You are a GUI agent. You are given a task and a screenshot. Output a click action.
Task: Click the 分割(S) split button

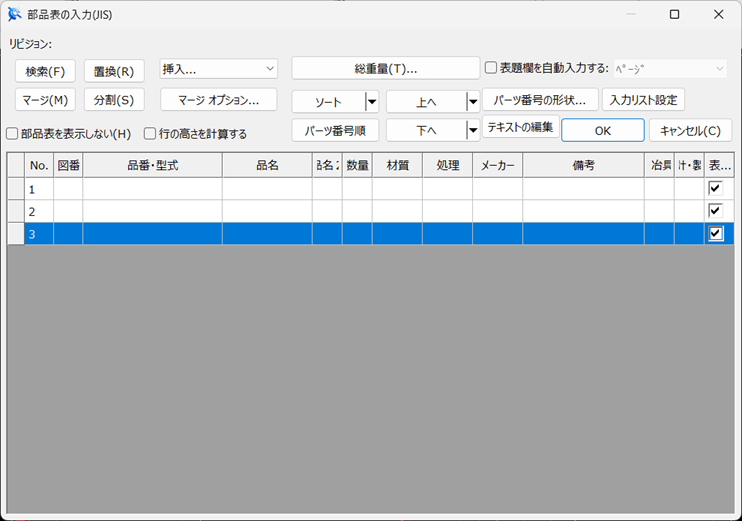[114, 100]
